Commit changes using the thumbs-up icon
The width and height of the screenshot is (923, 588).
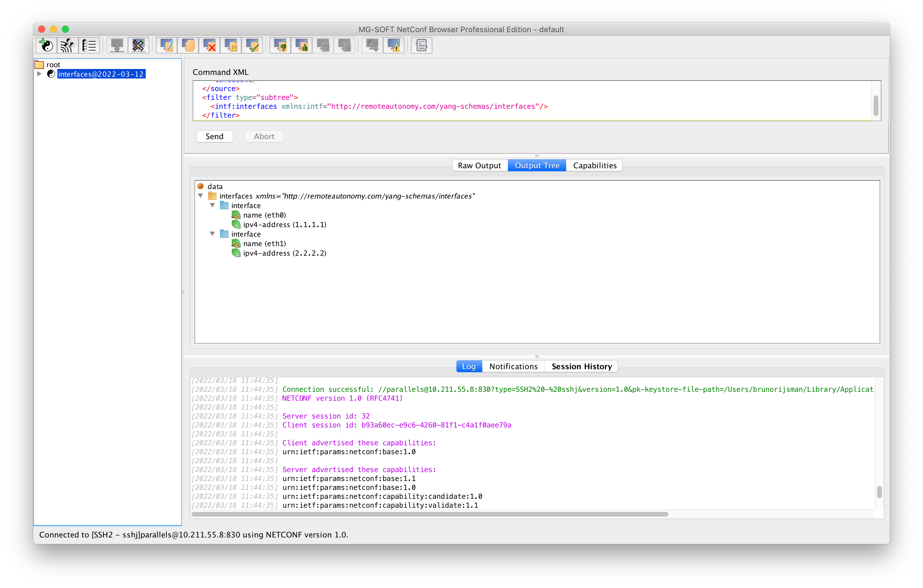point(302,45)
